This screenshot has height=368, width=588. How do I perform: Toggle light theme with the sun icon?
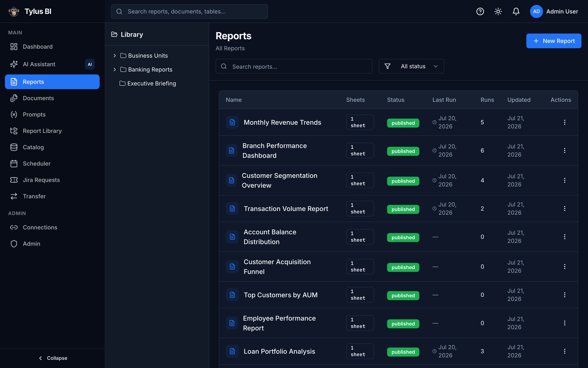(498, 11)
